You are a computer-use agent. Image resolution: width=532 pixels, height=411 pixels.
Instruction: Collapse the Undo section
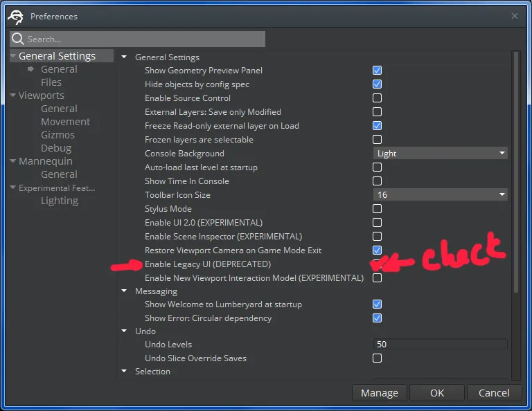(x=124, y=331)
